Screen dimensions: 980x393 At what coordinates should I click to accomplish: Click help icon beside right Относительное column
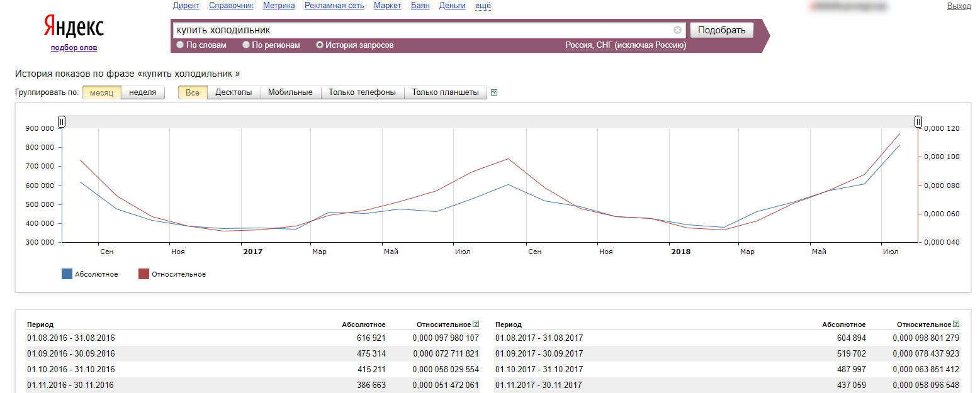[956, 324]
